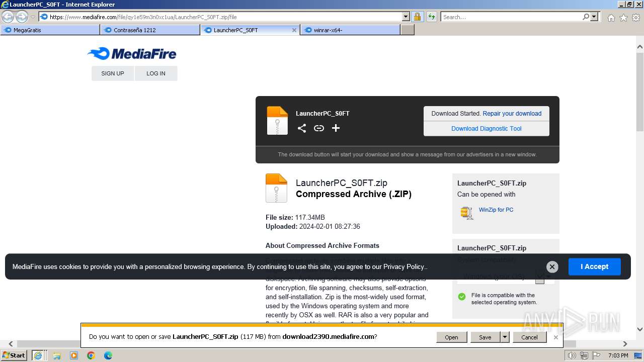Viewport: 644px width, 362px height.
Task: Click Repair your download link
Action: pos(512,114)
